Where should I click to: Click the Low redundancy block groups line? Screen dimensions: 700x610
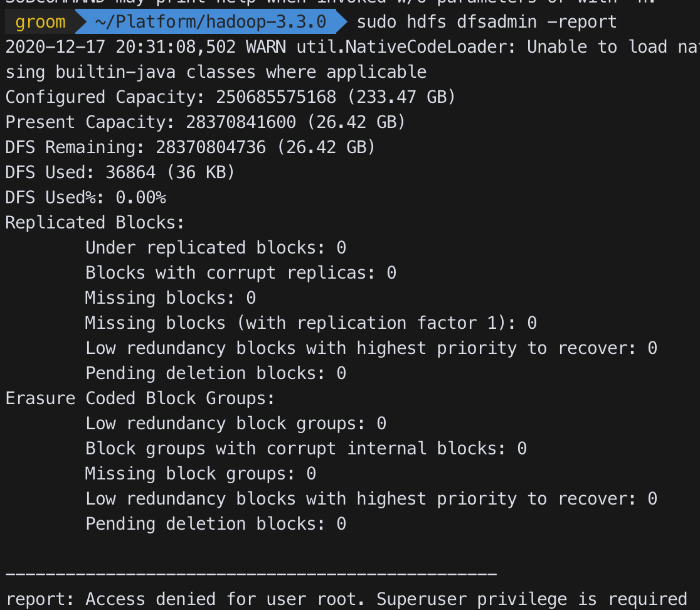pos(236,424)
